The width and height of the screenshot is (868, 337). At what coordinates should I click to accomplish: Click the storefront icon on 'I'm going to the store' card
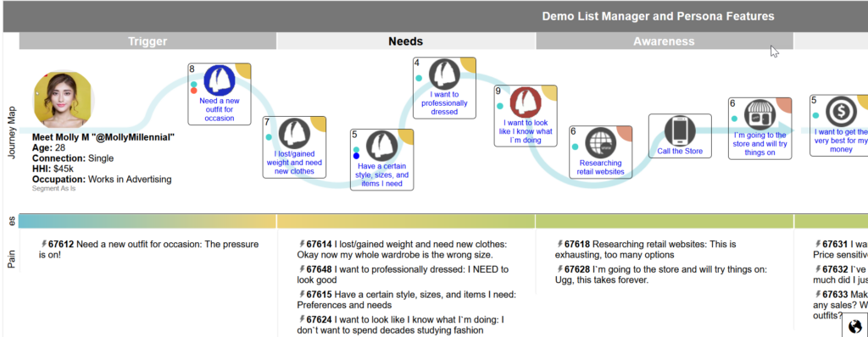[759, 115]
